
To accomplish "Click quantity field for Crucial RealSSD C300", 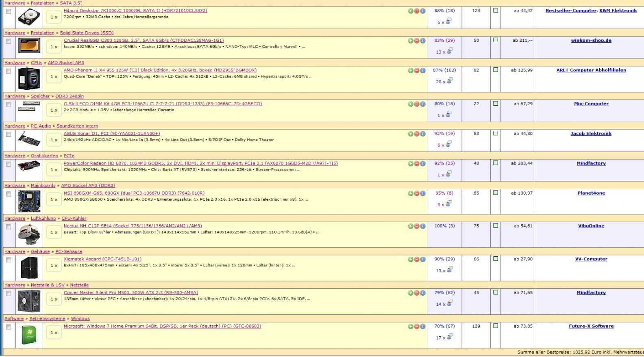I will coord(54,47).
